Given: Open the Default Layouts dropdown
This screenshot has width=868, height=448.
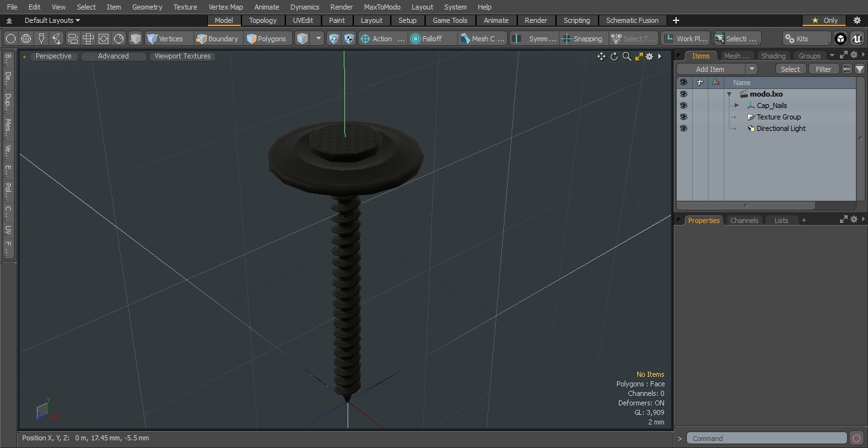Looking at the screenshot, I should pos(51,20).
